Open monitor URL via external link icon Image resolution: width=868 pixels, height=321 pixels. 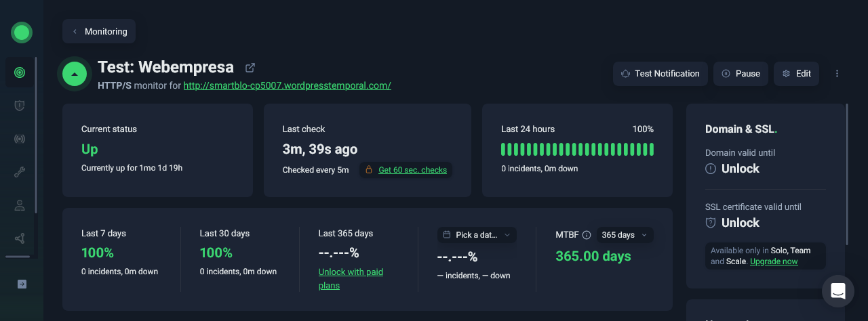[250, 68]
